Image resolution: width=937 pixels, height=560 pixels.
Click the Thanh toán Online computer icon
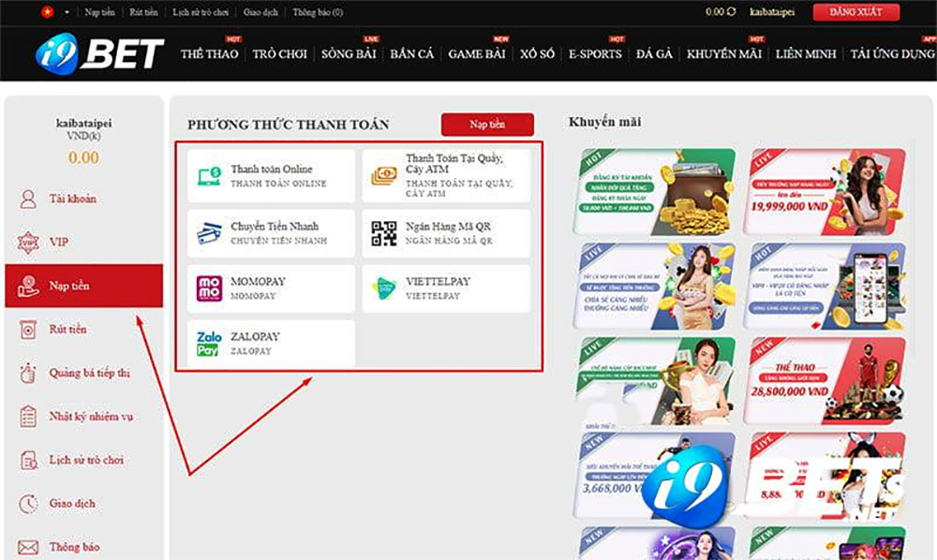pyautogui.click(x=209, y=176)
